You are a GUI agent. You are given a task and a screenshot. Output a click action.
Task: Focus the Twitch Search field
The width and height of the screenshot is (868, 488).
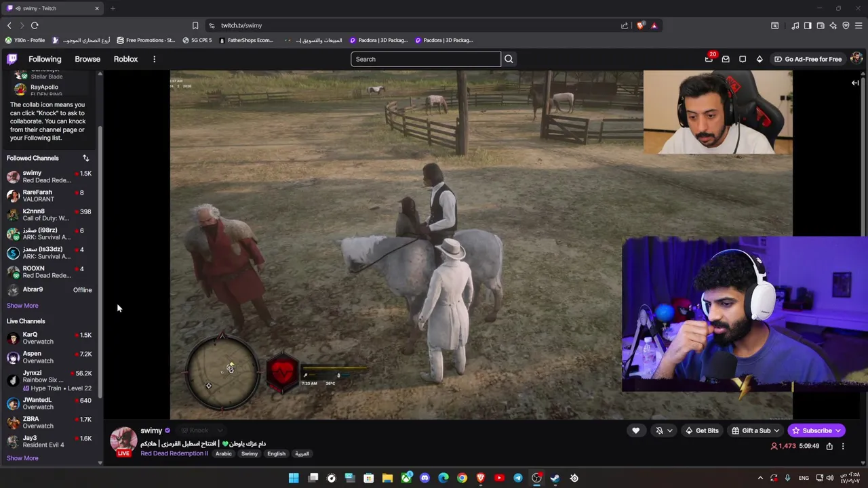point(426,59)
